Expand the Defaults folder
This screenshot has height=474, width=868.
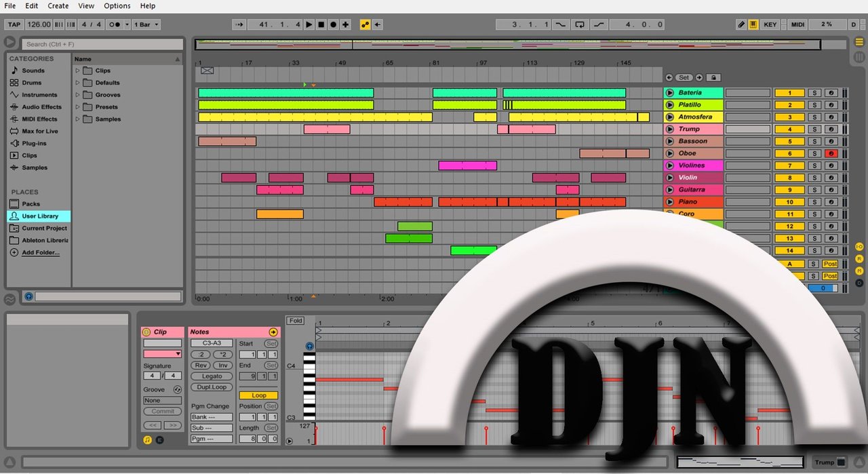click(77, 83)
